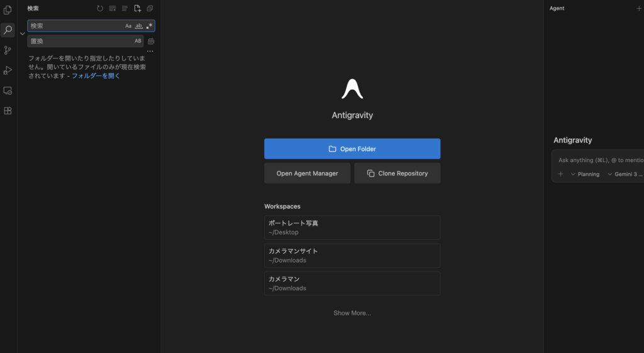This screenshot has width=644, height=353.
Task: Toggle match case in search box
Action: (128, 26)
